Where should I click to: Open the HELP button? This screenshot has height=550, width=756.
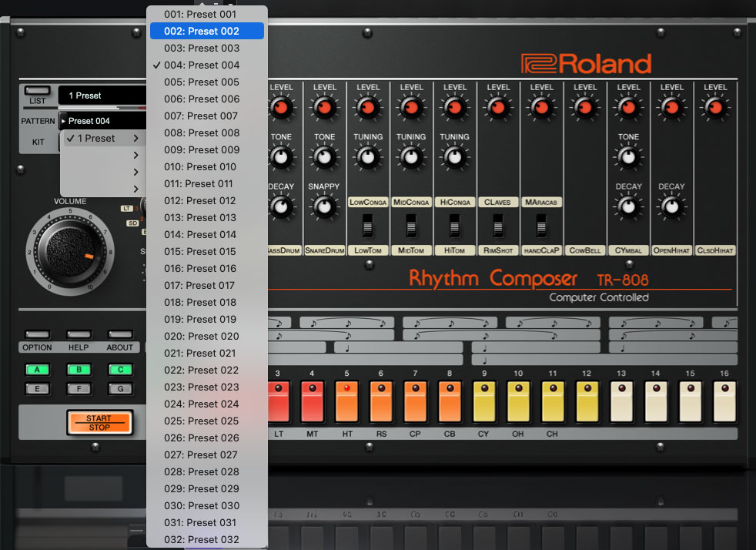tap(79, 334)
